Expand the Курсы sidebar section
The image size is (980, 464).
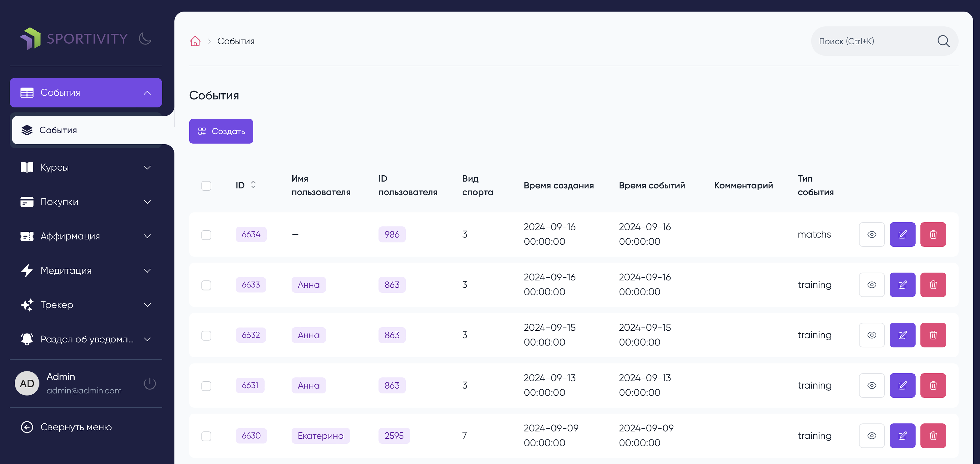(86, 167)
